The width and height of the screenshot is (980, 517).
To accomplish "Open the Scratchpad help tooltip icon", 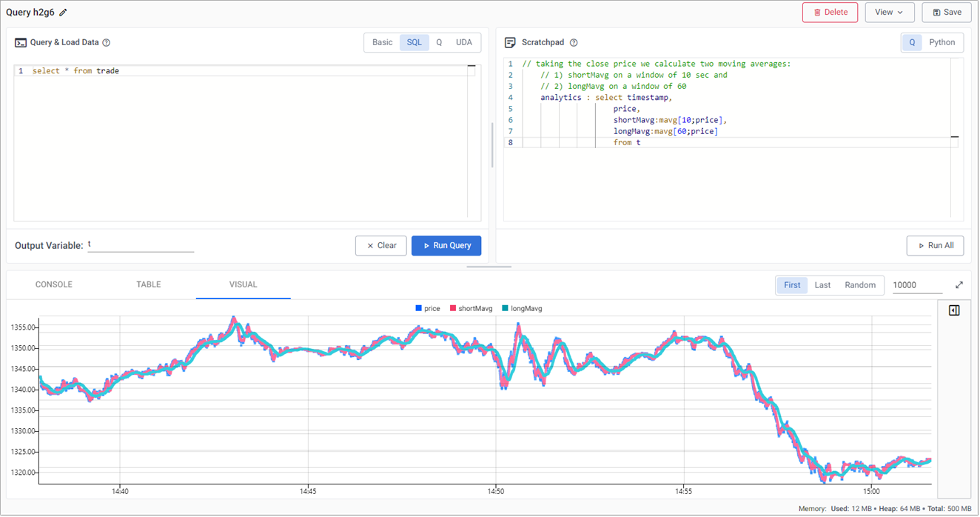I will pos(573,42).
